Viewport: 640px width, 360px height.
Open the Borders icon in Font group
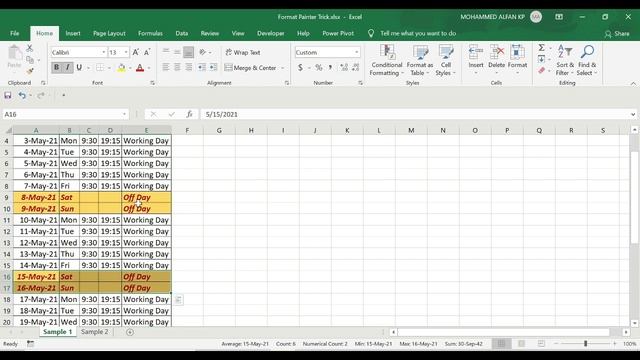click(100, 67)
